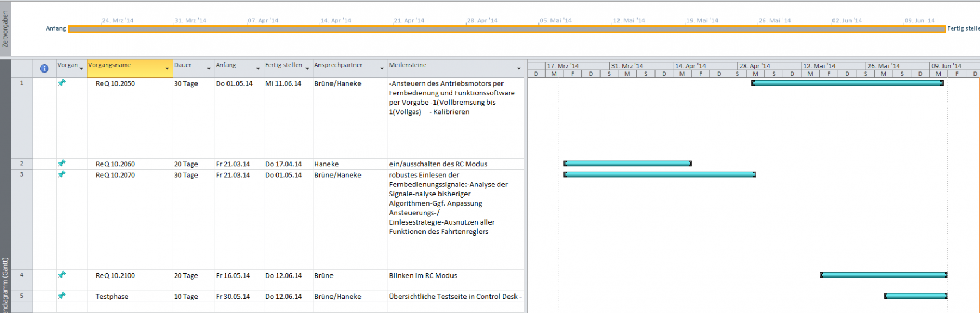This screenshot has width=980, height=313.
Task: Open the Dauer column filter dropdown
Action: (x=209, y=69)
